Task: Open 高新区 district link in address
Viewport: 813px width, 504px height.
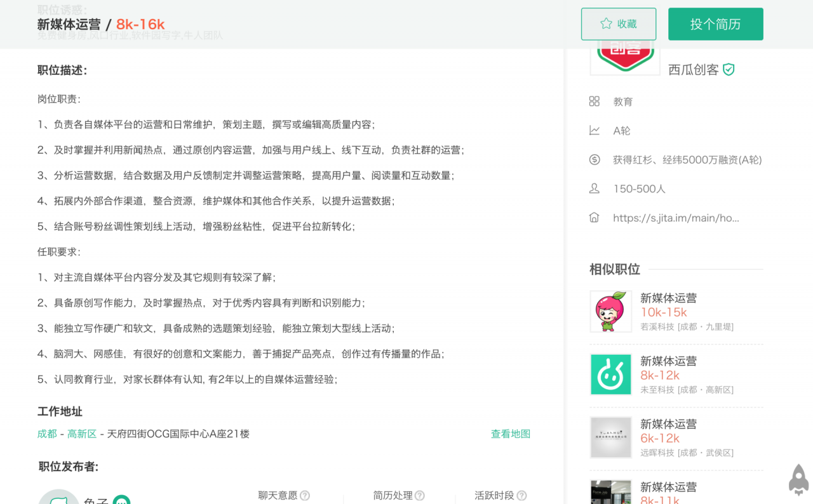Action: tap(82, 434)
